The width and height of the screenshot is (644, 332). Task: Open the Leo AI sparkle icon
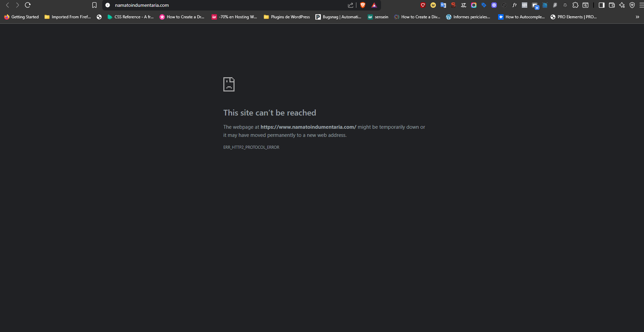coord(622,5)
